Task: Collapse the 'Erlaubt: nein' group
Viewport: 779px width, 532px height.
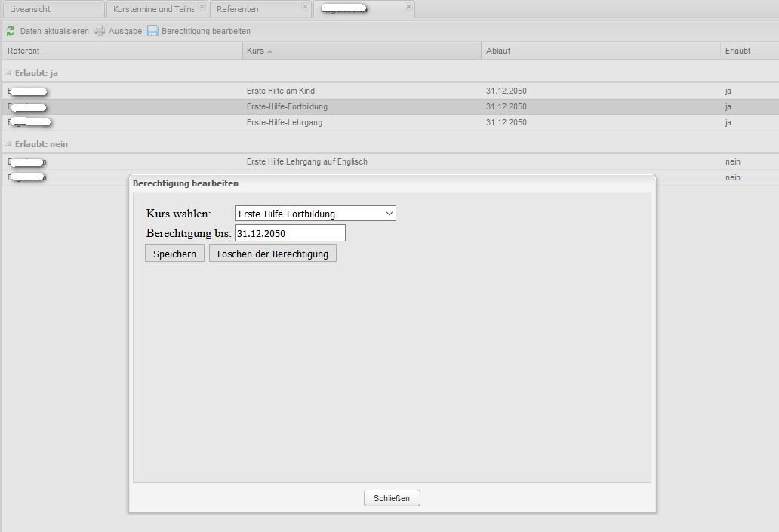Action: coord(8,143)
